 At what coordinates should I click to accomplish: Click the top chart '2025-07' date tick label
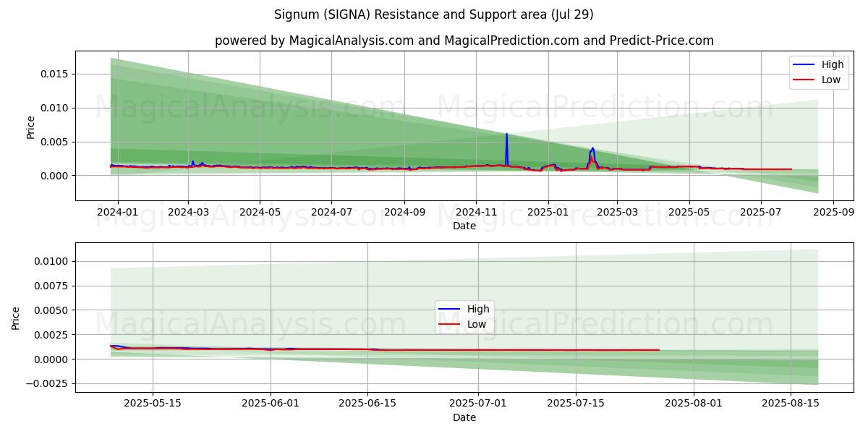coord(760,213)
